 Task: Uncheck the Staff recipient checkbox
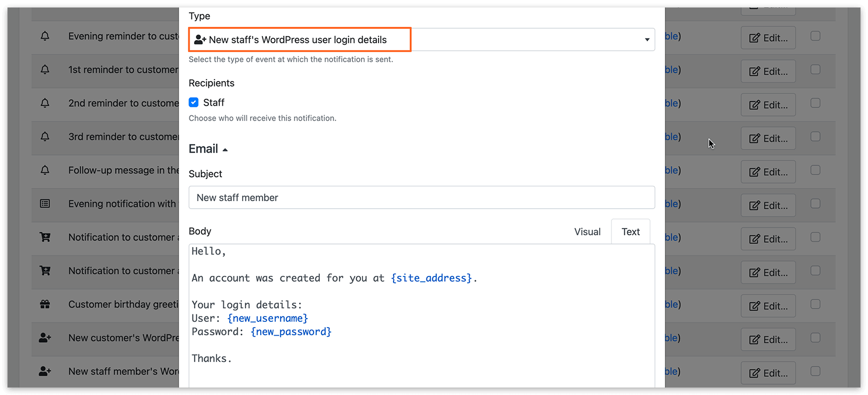pos(194,102)
